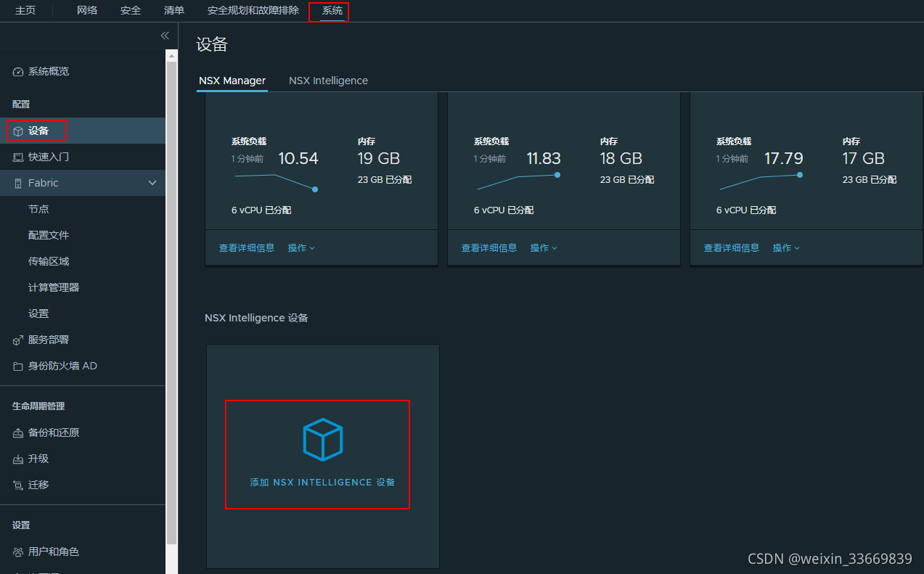Click the migration icon beside 迁移
Screen dimensions: 924x574
[18, 485]
